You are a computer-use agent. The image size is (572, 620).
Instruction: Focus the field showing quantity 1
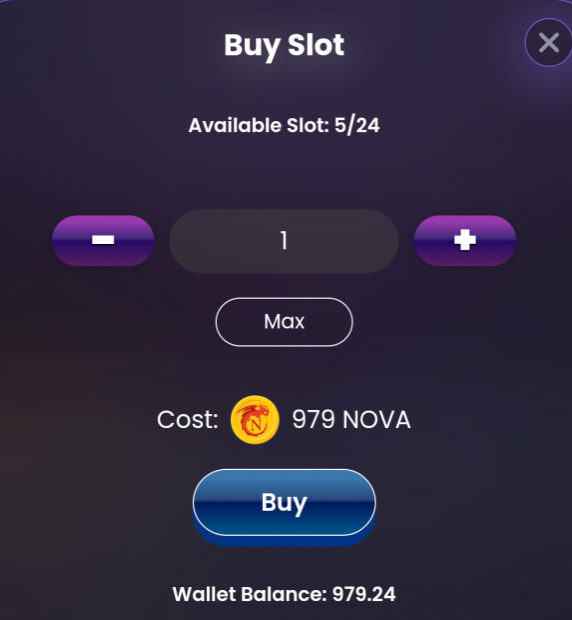(x=284, y=241)
